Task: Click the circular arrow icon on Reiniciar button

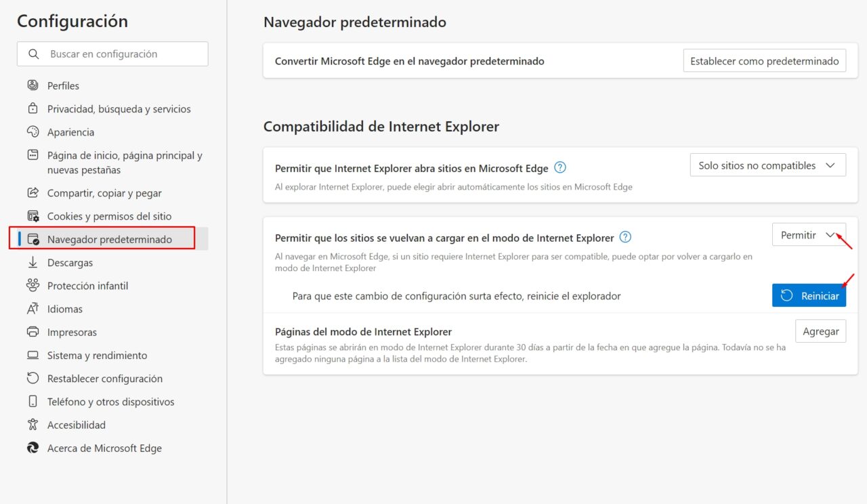Action: point(786,295)
